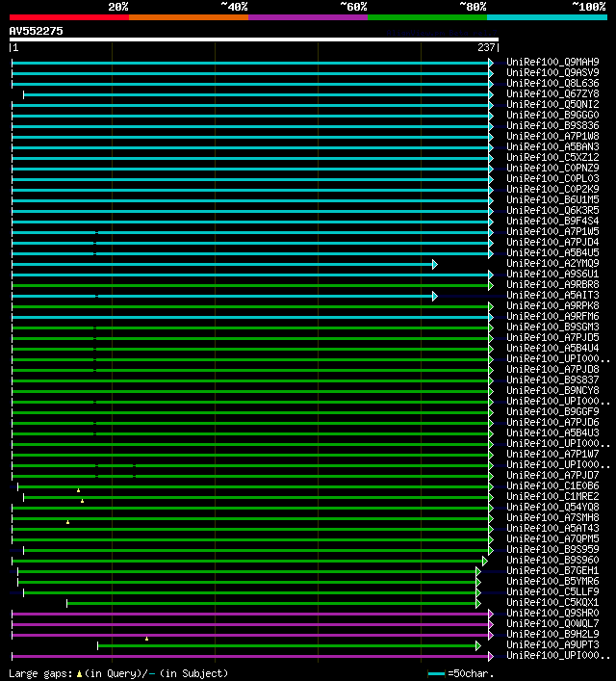
Task: Click the arrowhead ending the UniRef100_C5KQX1 alignment
Action: pyautogui.click(x=478, y=603)
